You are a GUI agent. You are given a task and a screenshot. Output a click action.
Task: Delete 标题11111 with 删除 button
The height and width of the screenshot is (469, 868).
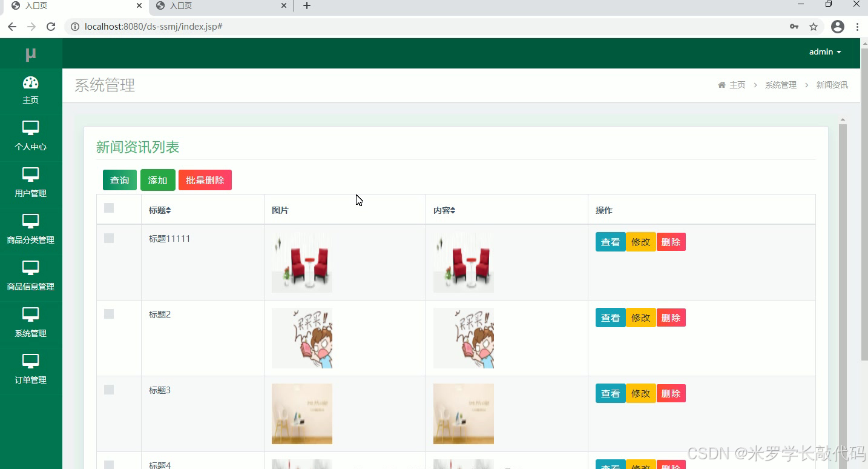[671, 242]
